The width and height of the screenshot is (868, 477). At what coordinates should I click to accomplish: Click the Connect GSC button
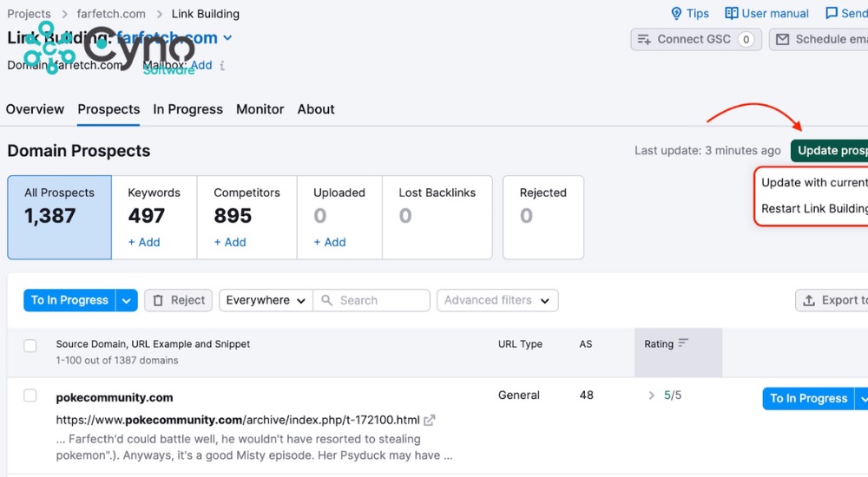click(x=696, y=39)
